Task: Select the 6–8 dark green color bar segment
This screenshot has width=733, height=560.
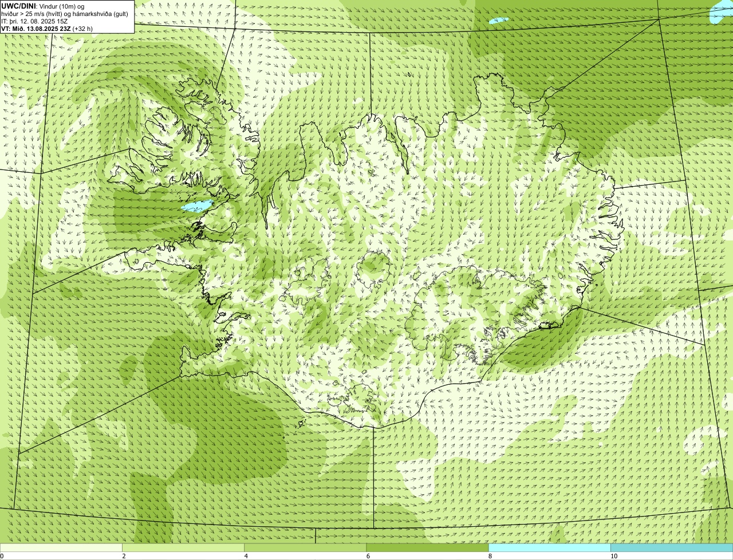Action: tap(427, 547)
